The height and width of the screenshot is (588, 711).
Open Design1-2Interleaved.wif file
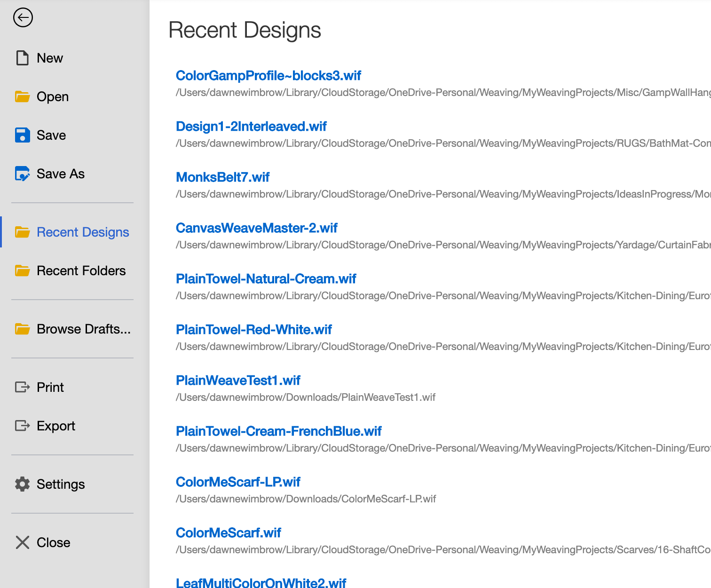point(251,127)
